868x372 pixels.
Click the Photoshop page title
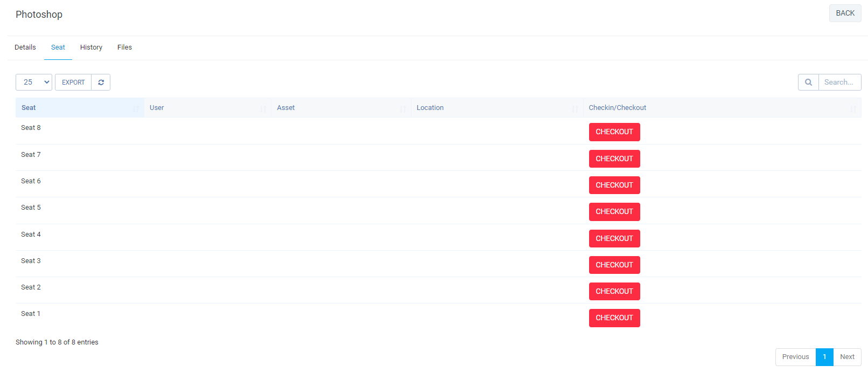click(39, 15)
